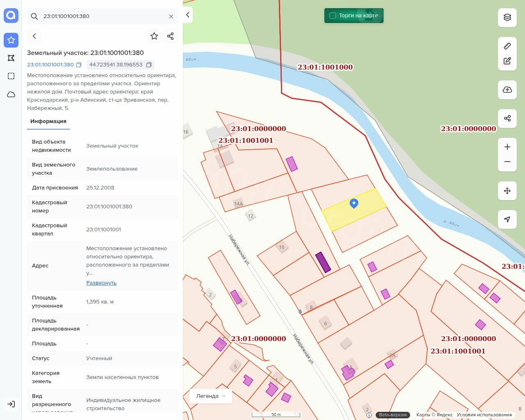Clear the search field text
Screen dimensions: 525x420
point(171,16)
